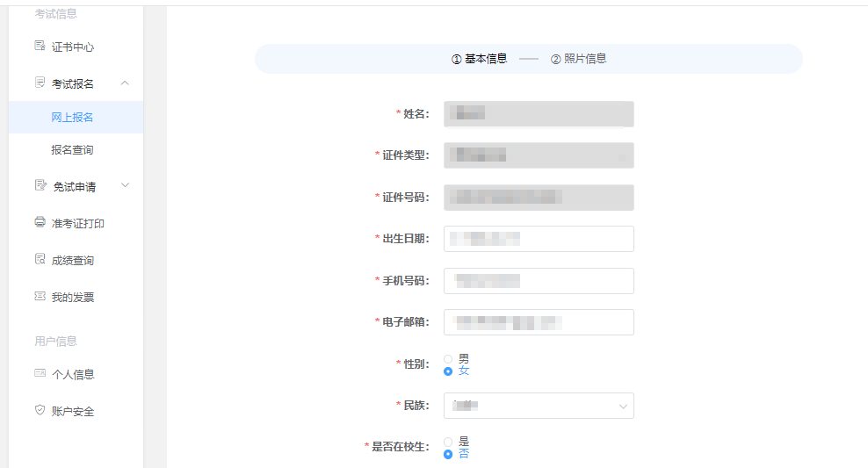This screenshot has width=868, height=468.
Task: Click the 基本信息 step label
Action: [x=485, y=59]
